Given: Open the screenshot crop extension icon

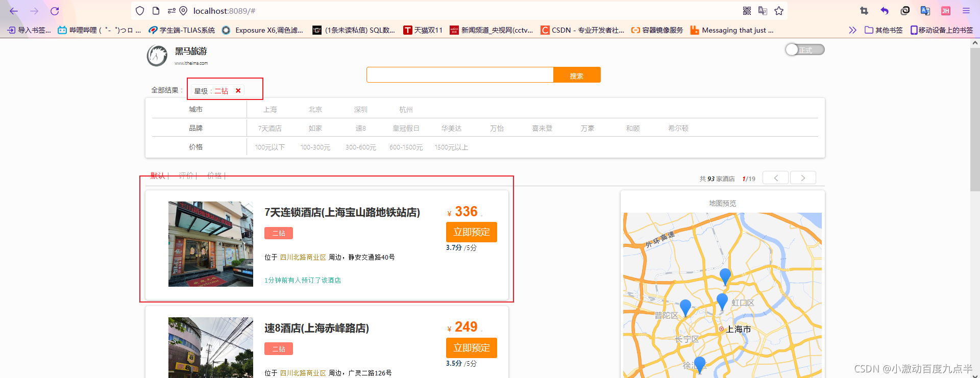Looking at the screenshot, I should [864, 11].
